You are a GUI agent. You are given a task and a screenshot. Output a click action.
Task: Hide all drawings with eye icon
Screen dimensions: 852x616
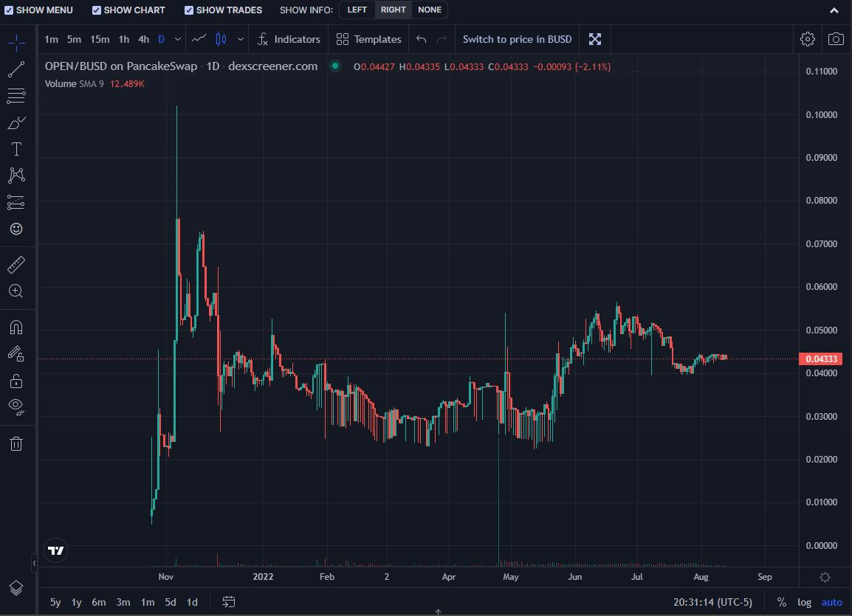[16, 406]
